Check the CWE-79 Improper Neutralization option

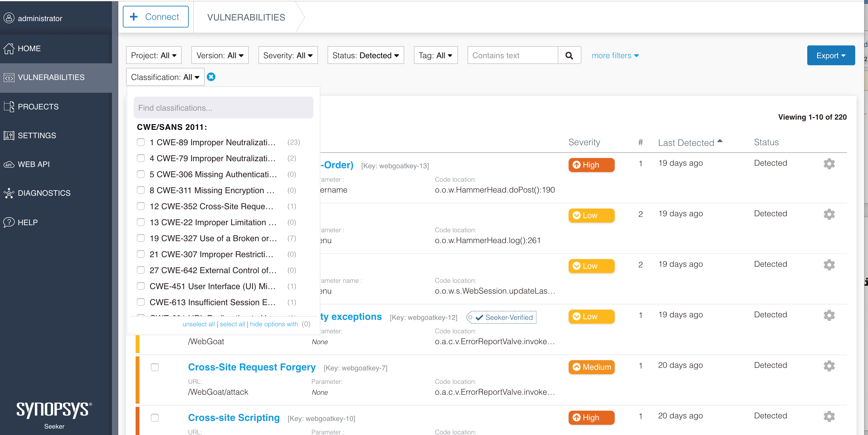[x=140, y=158]
